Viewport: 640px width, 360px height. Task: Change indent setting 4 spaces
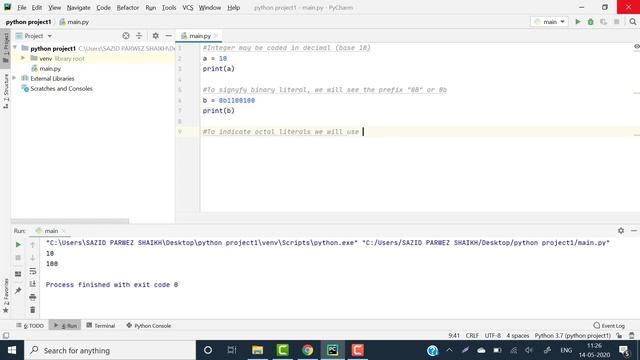pos(518,336)
